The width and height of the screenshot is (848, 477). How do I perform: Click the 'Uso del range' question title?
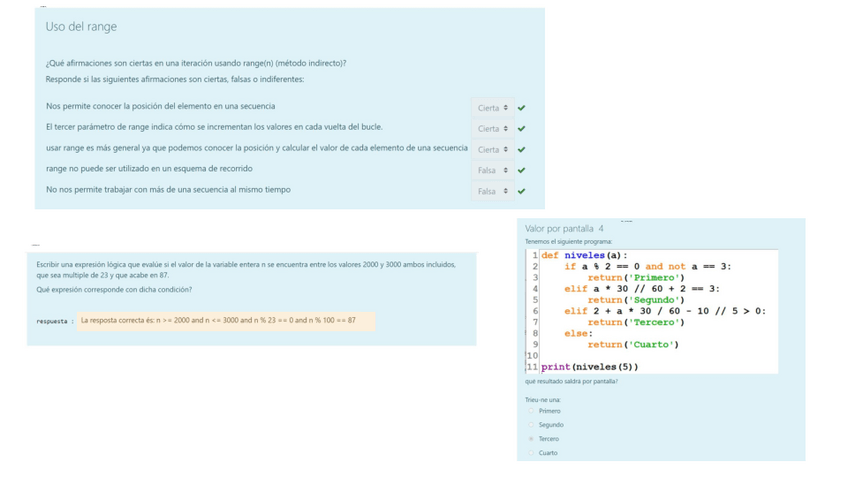click(x=81, y=27)
